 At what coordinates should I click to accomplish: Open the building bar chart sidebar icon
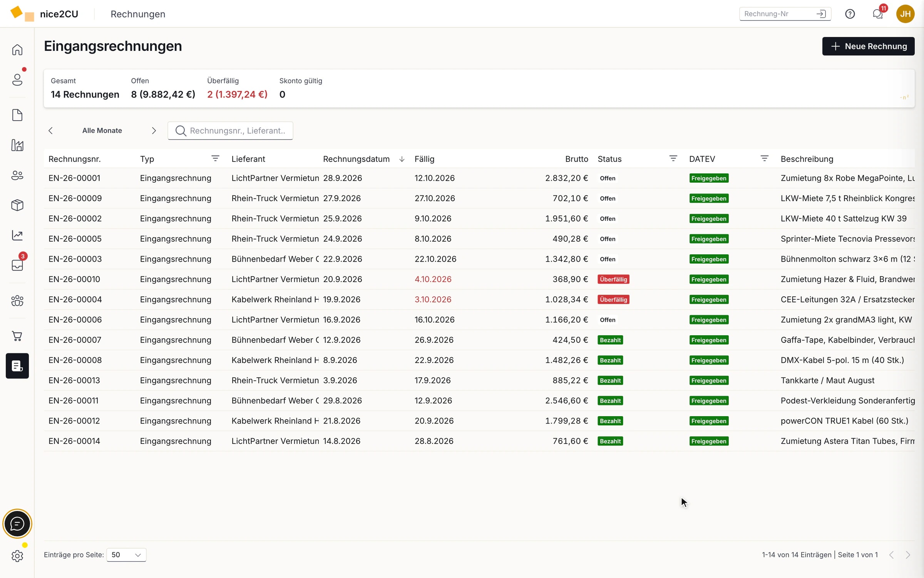tap(17, 145)
